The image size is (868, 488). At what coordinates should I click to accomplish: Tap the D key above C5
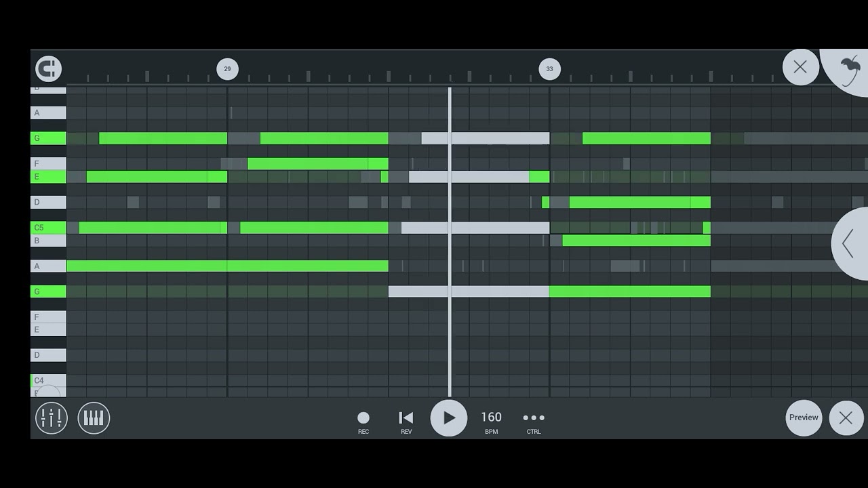(x=48, y=202)
